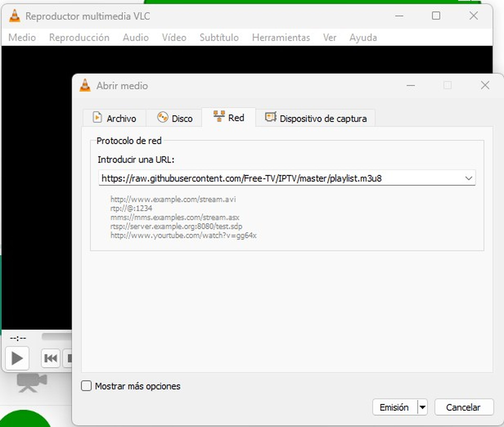This screenshot has height=427, width=504.
Task: Click example text rtp://@:1234
Action: [x=131, y=208]
